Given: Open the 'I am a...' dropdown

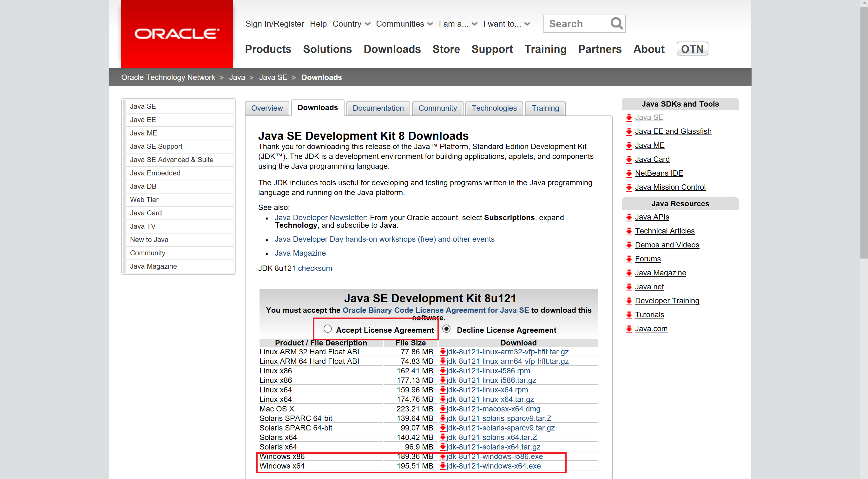Looking at the screenshot, I should 457,24.
